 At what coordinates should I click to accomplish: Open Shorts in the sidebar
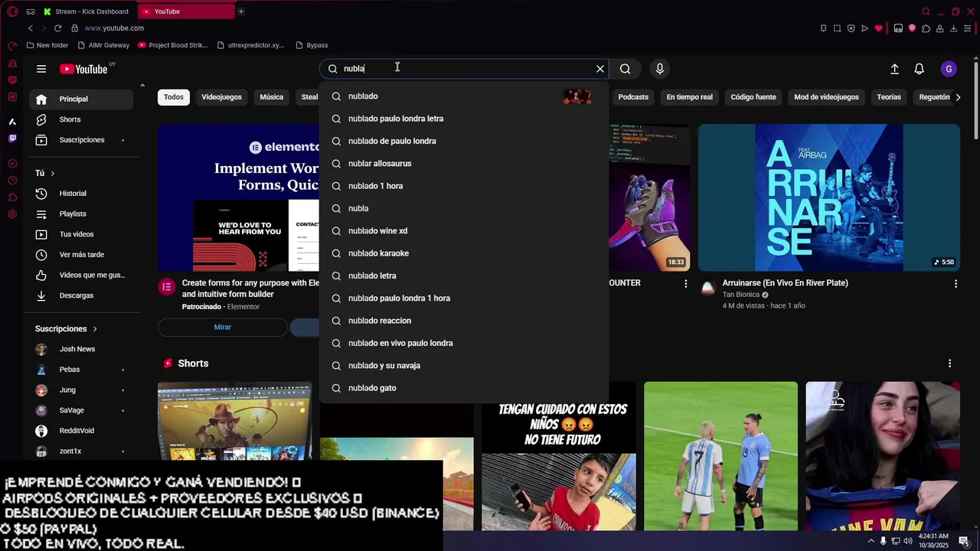pos(81,119)
